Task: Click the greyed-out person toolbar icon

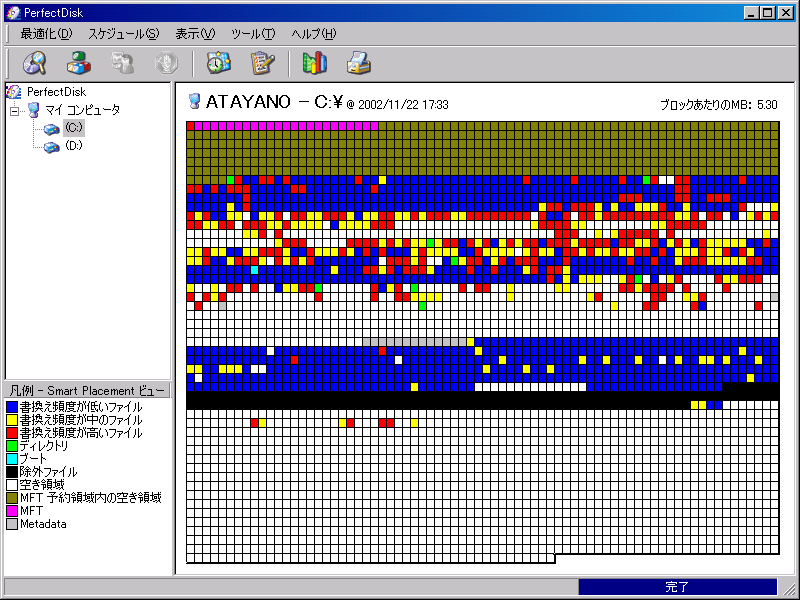Action: (x=122, y=63)
